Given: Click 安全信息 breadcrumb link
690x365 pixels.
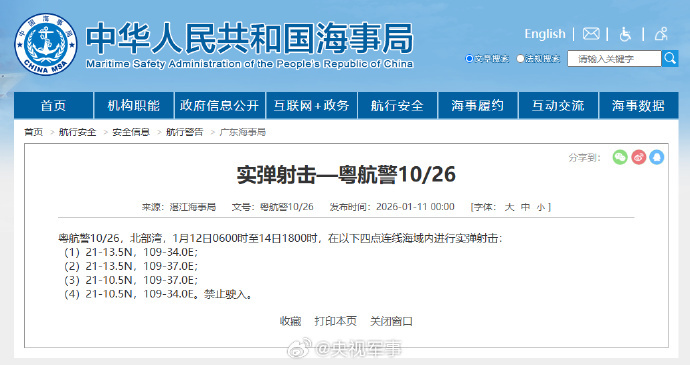Looking at the screenshot, I should click(131, 132).
